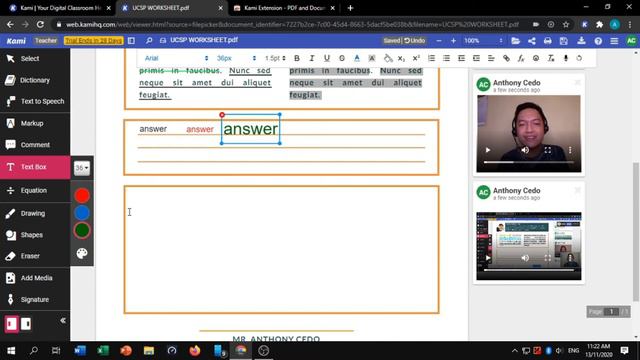Screen dimensions: 640x360
Task: Share the document via share icon
Action: click(531, 41)
